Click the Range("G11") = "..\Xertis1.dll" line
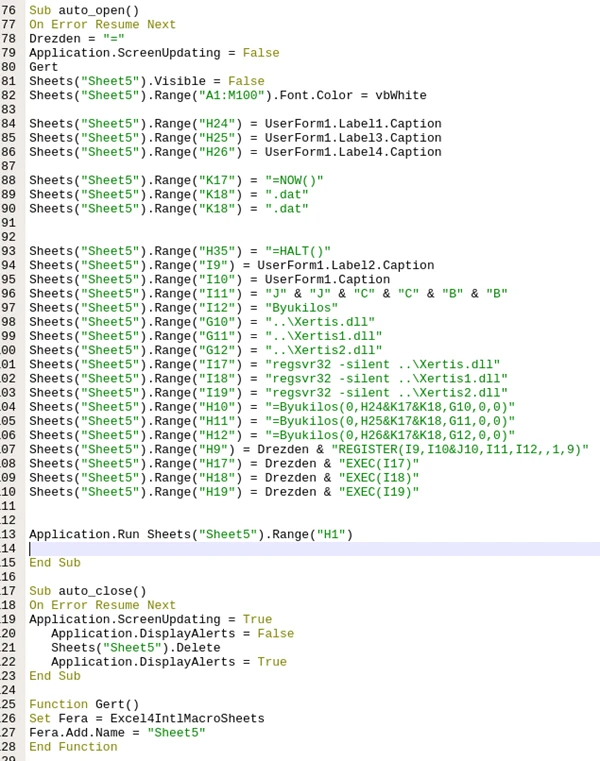Viewport: 600px width, 761px height. point(206,336)
